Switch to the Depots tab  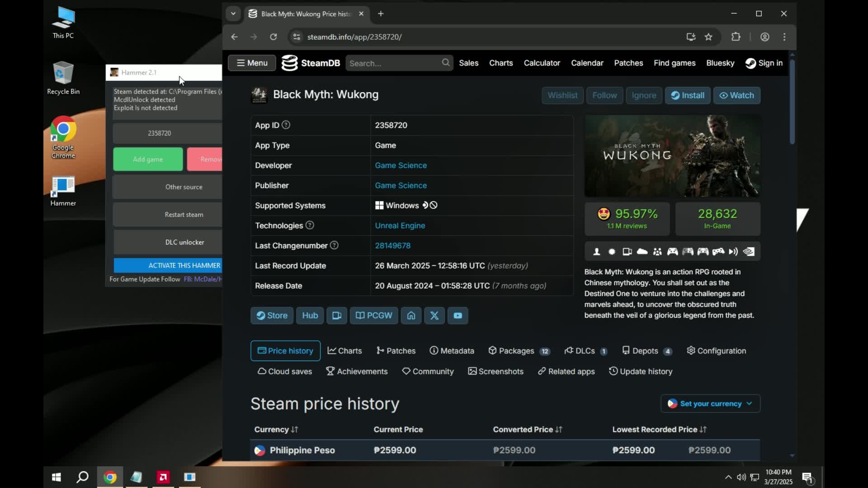[x=647, y=351]
